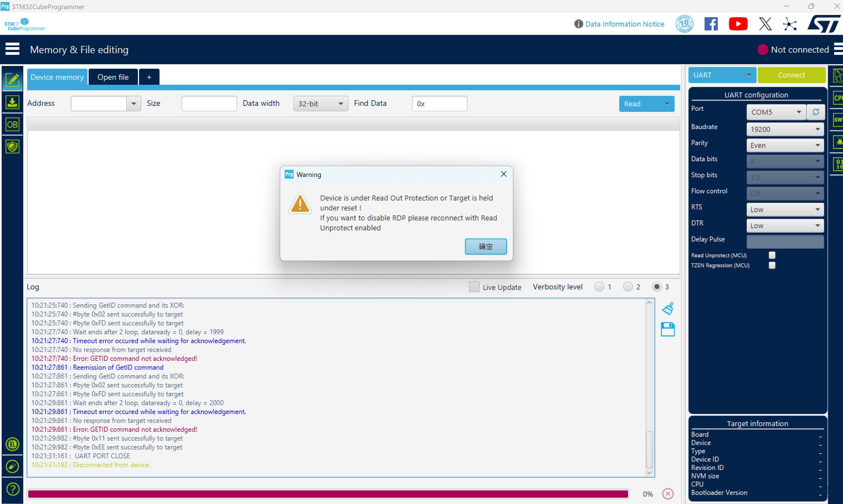Click the log scroll down arrow
Viewport: 843px width, 504px height.
[649, 473]
